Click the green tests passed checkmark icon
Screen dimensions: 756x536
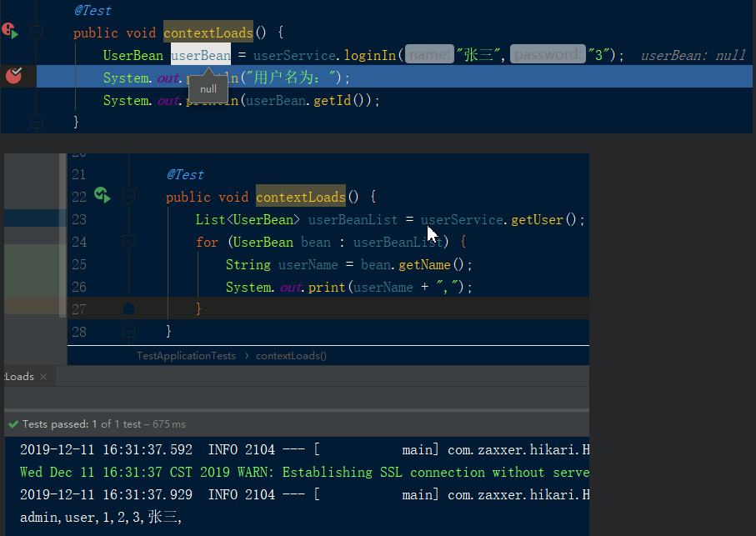(13, 424)
